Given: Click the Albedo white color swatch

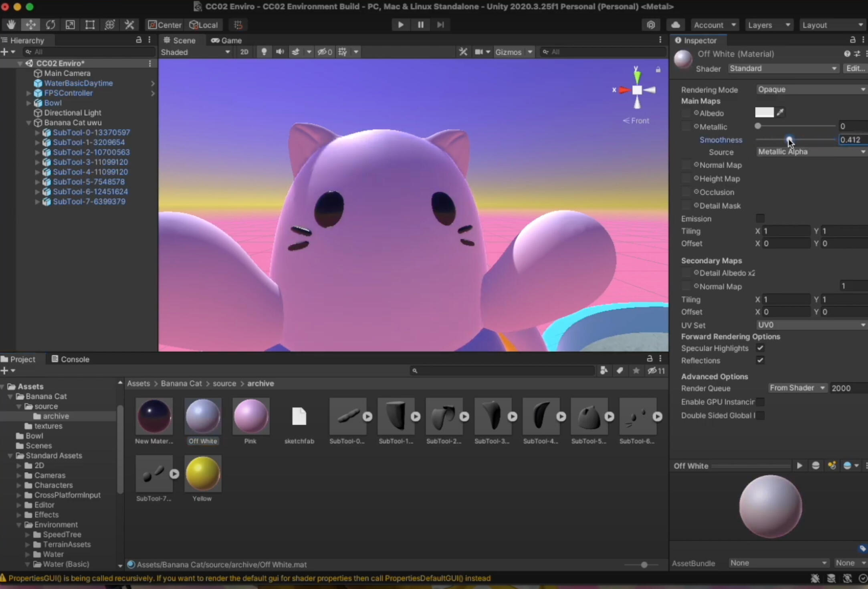Looking at the screenshot, I should 764,113.
